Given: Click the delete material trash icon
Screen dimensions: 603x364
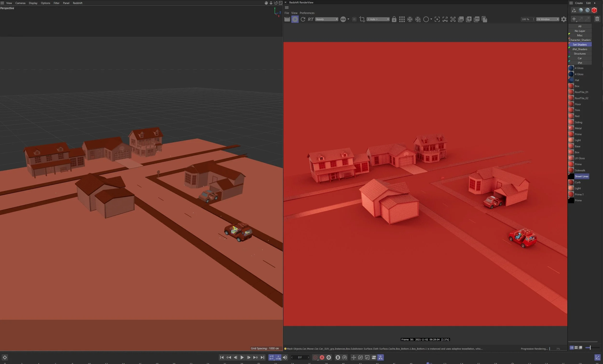Looking at the screenshot, I should (597, 19).
